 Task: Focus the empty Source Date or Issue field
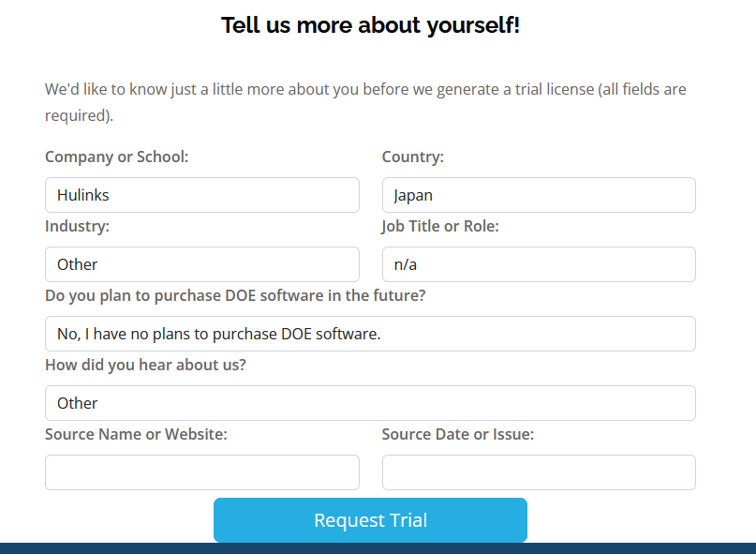click(x=539, y=472)
